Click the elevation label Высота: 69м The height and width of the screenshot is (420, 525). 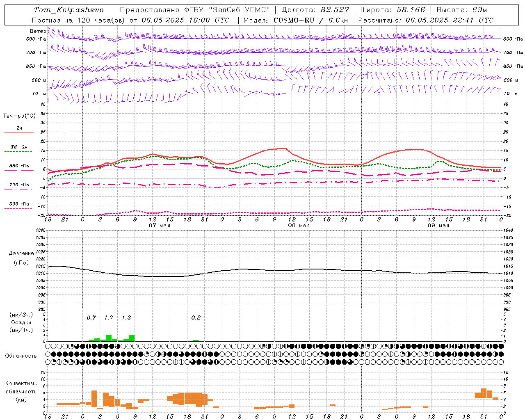pyautogui.click(x=462, y=10)
